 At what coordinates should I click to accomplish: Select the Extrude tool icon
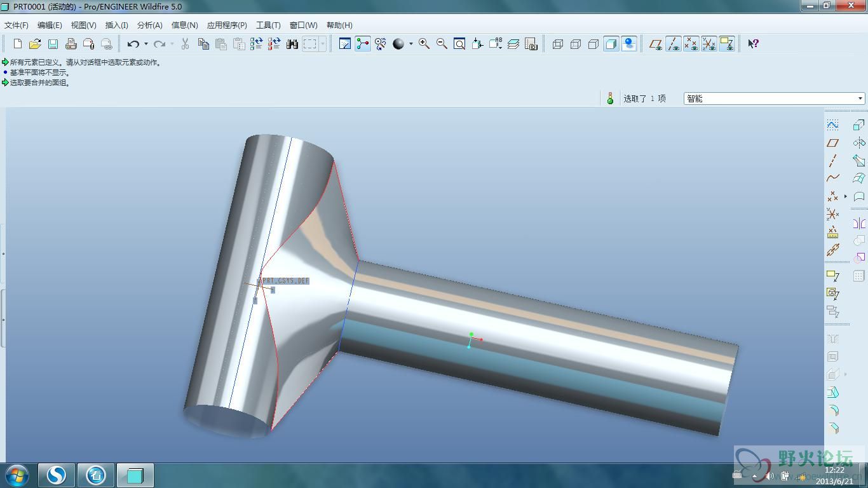click(859, 125)
